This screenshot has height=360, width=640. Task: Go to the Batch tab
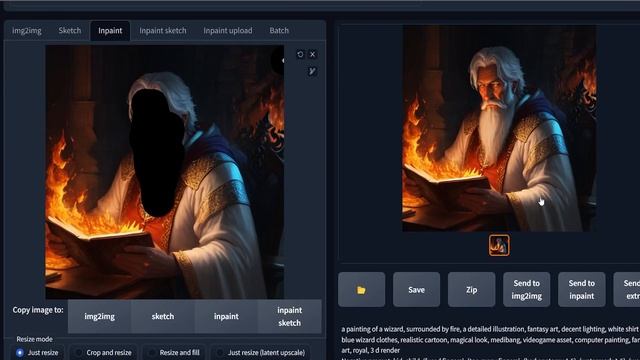click(x=279, y=31)
